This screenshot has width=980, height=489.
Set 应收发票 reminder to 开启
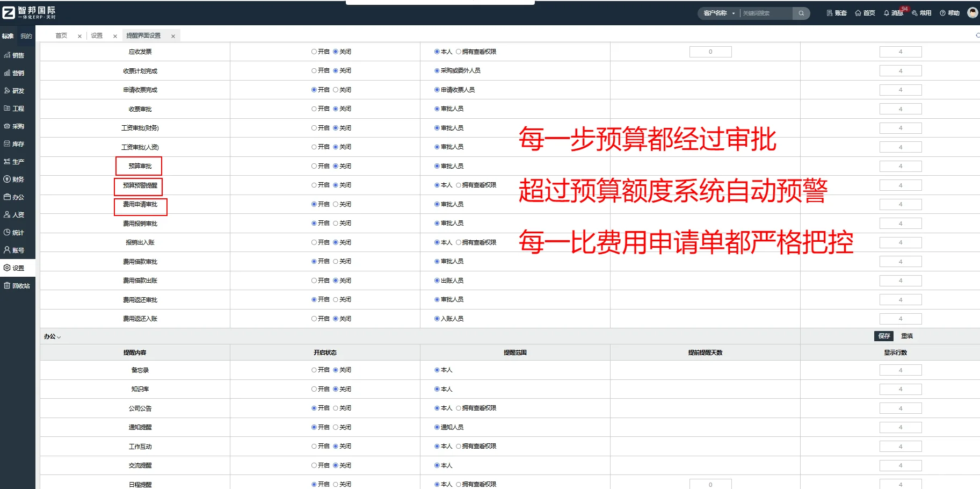coord(314,52)
